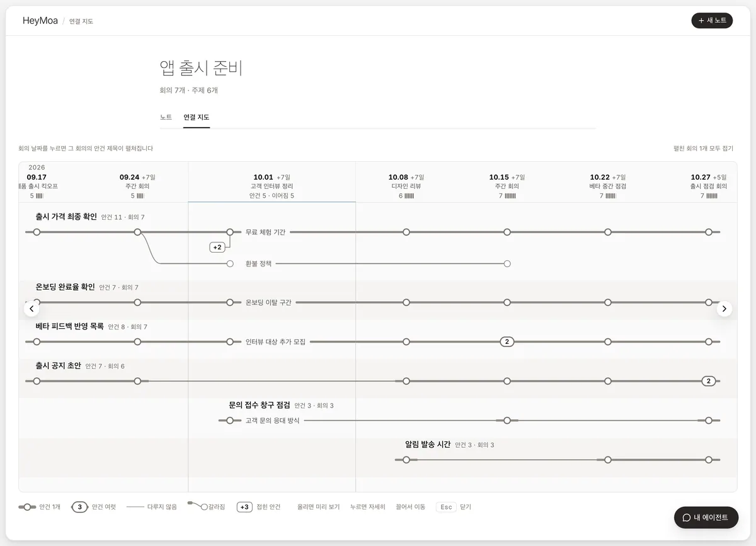Move timeline right with next arrow

724,309
